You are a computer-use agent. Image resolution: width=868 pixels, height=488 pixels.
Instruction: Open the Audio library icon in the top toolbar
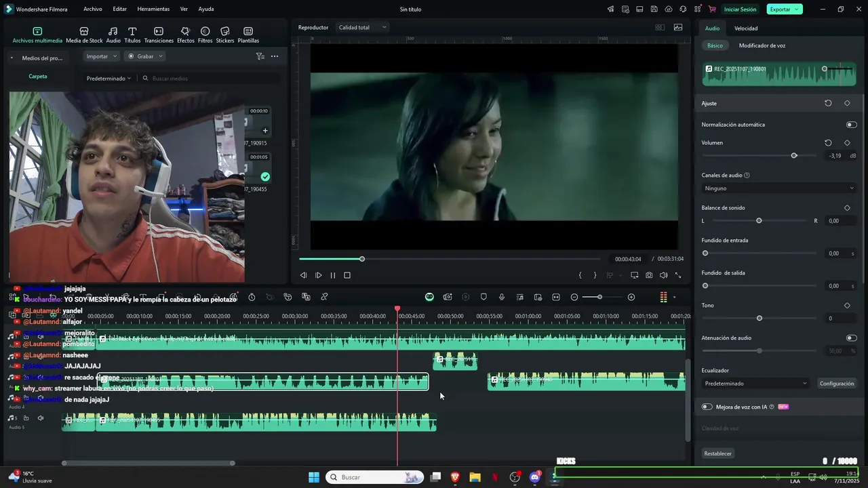pyautogui.click(x=113, y=35)
